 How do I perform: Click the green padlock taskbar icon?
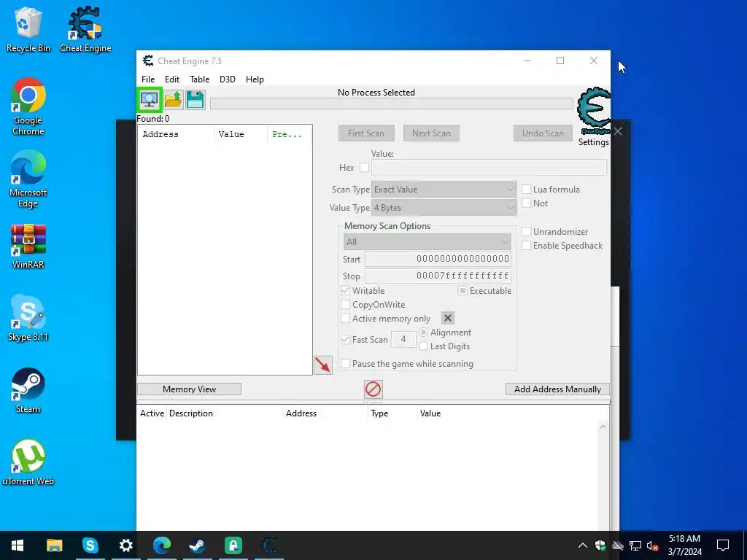233,545
